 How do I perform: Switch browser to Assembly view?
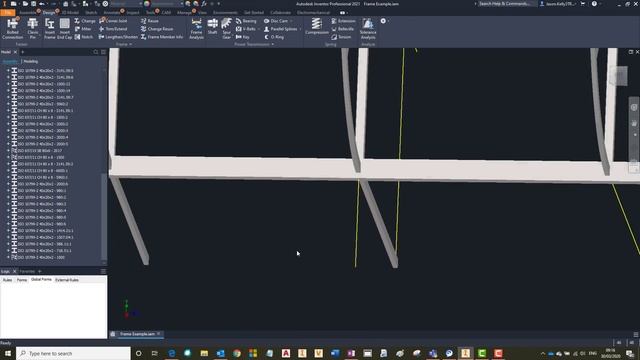click(10, 61)
